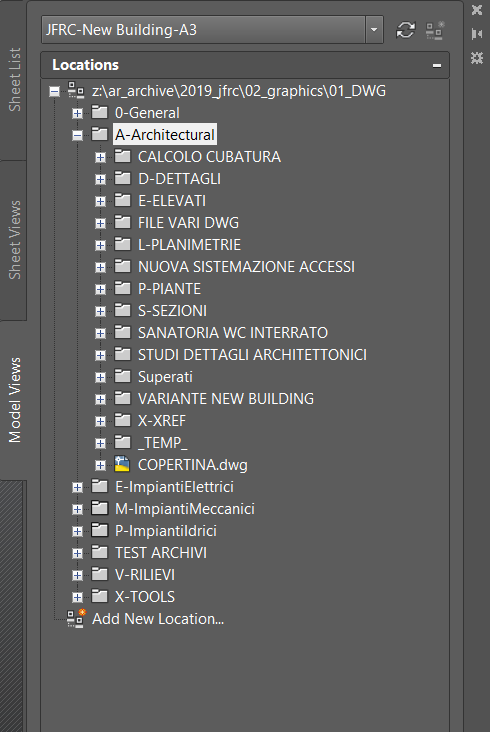Click the folder icon of X-XREF
The width and height of the screenshot is (490, 732).
coord(122,420)
